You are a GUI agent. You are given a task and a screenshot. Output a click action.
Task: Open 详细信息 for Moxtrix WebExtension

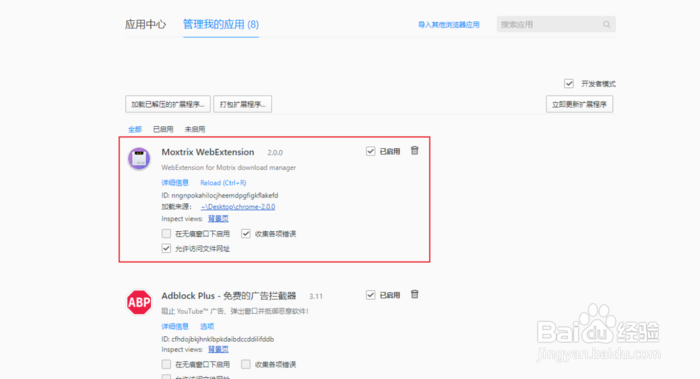coord(175,183)
